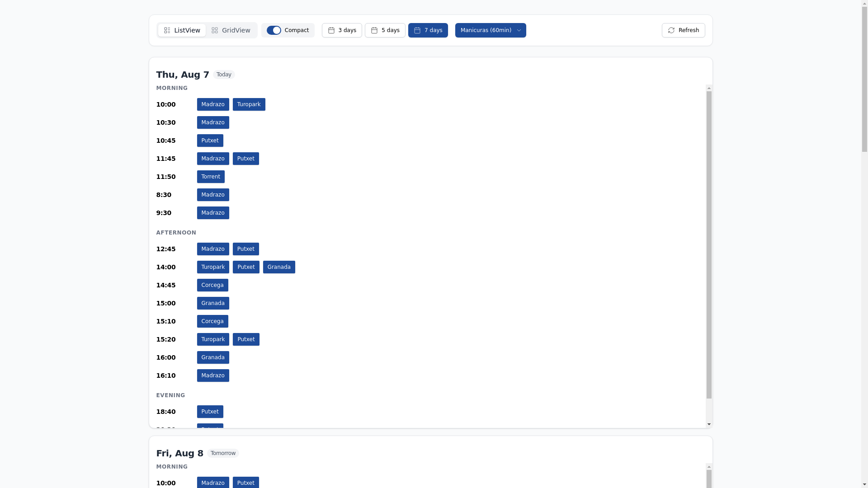Switch to GridView tab

231,30
